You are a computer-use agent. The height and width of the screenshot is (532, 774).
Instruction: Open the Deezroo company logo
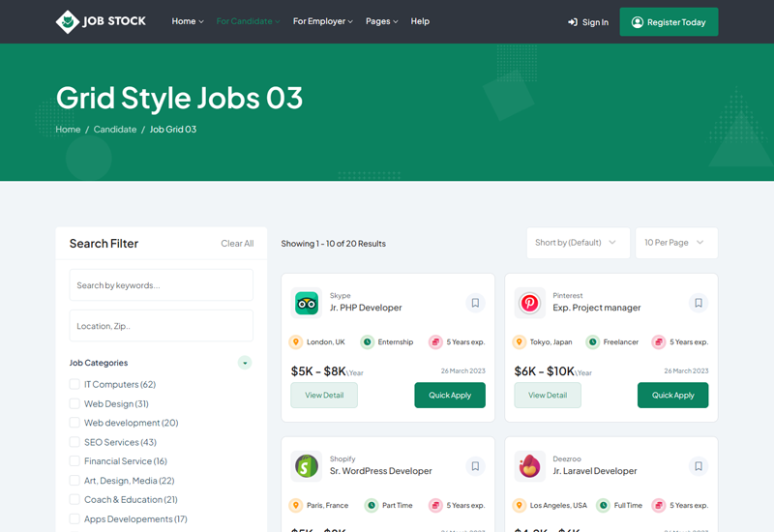coord(529,466)
